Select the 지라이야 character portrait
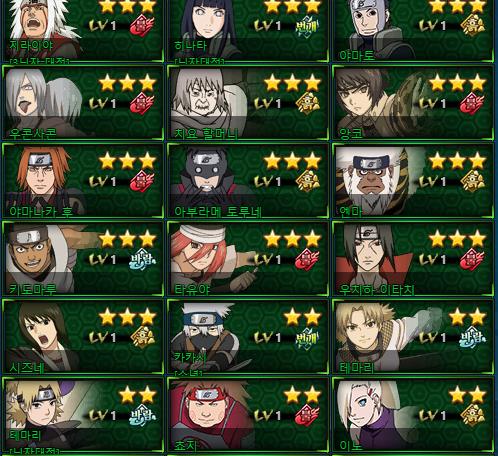Screen dimensions: 498x456 (42, 28)
